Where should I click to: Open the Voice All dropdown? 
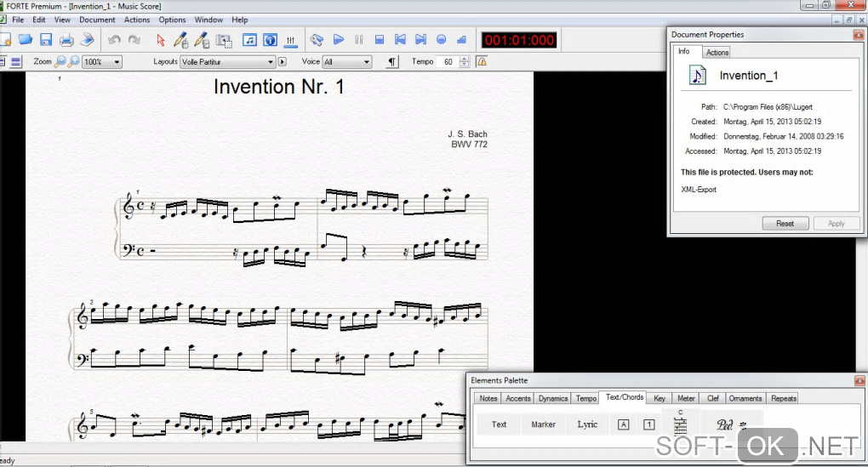[x=367, y=62]
